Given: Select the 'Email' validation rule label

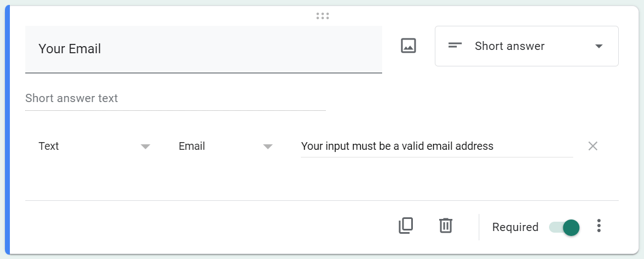Looking at the screenshot, I should pos(192,147).
